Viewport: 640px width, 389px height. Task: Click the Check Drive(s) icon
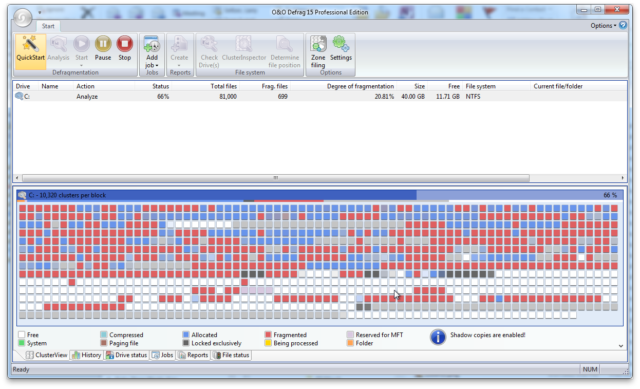pos(209,44)
